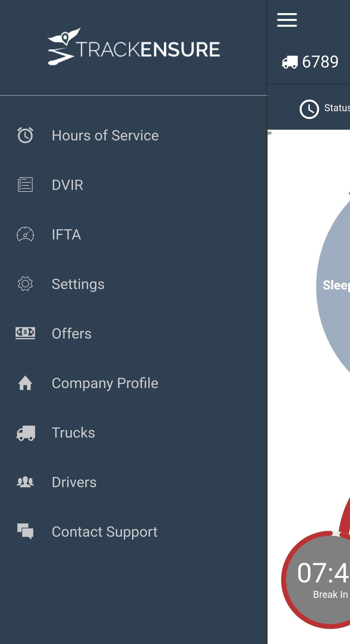The image size is (350, 644).
Task: Click the Hours of Service alarm clock icon
Action: pyautogui.click(x=25, y=135)
